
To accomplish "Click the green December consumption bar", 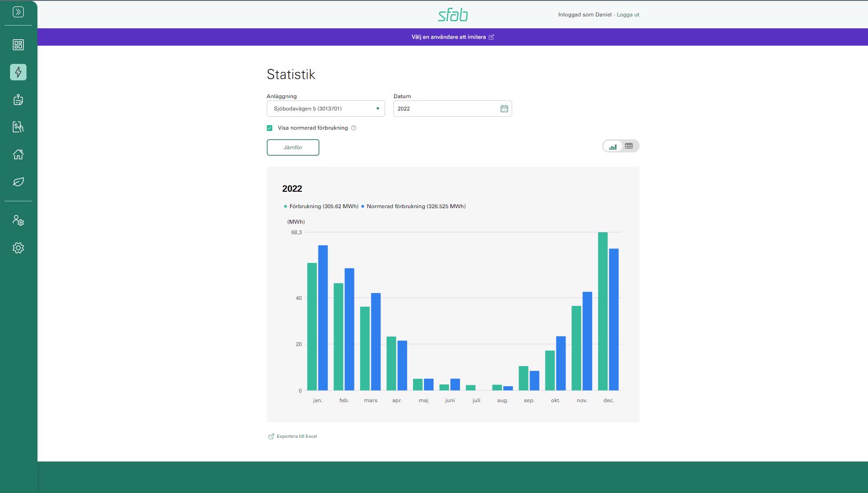I will click(x=603, y=311).
